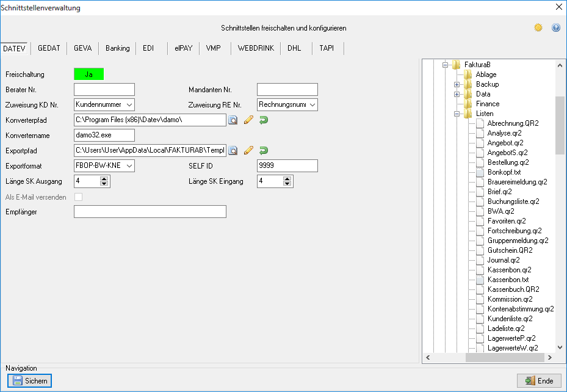Close the Schnittstellenverwaltung window
Screen dimensions: 567x392
click(558, 7)
